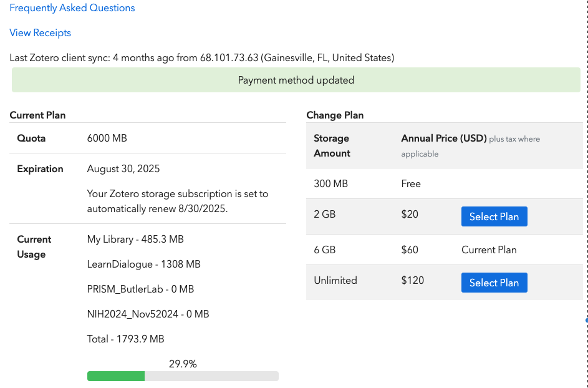
Task: Click the Unlimited storage amount cell
Action: tap(335, 280)
